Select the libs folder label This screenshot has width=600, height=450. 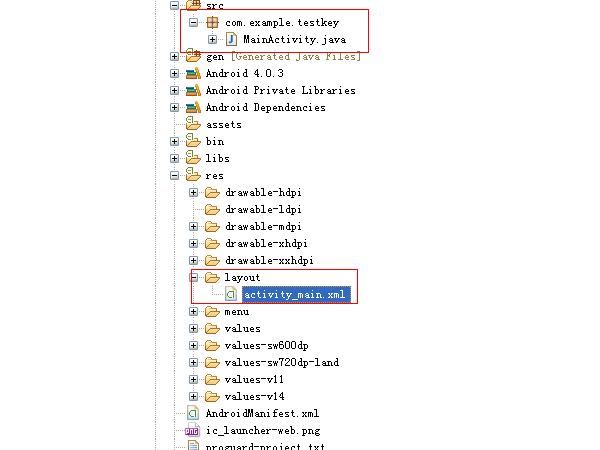(217, 158)
